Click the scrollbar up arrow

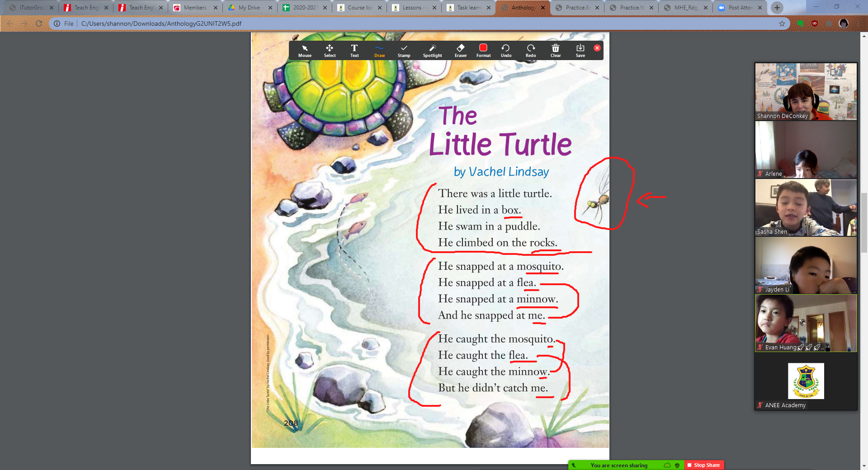(864, 36)
